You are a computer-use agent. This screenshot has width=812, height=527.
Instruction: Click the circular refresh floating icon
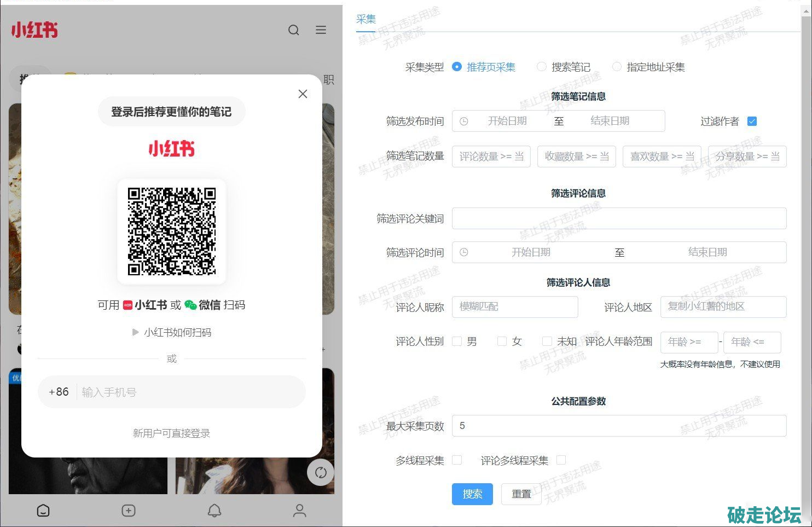click(x=321, y=473)
